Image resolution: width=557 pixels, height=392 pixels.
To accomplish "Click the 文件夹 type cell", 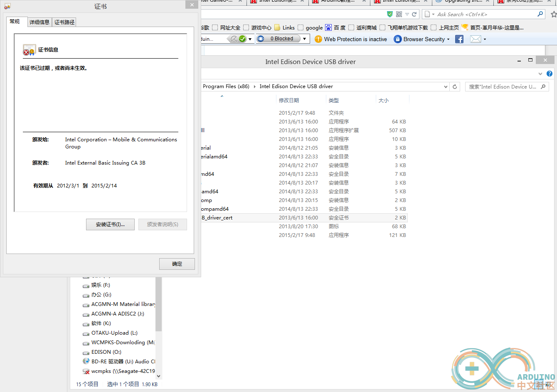I will (x=336, y=113).
